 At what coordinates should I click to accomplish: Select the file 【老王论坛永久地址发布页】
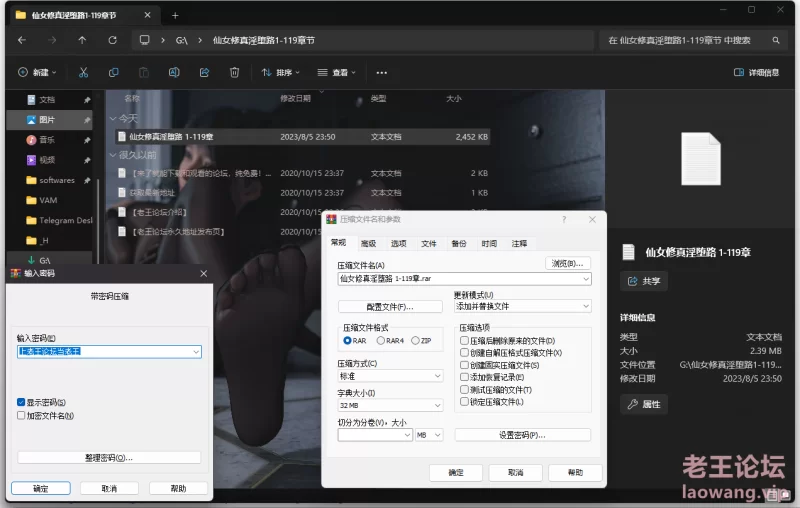coord(178,232)
